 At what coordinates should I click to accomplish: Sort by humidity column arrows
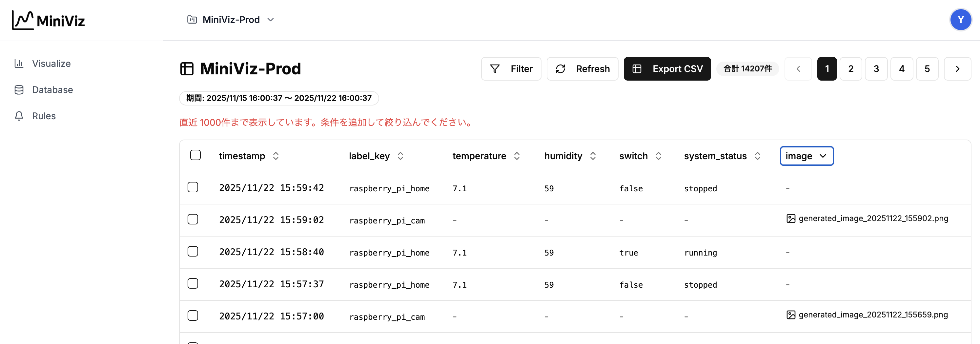pos(593,156)
